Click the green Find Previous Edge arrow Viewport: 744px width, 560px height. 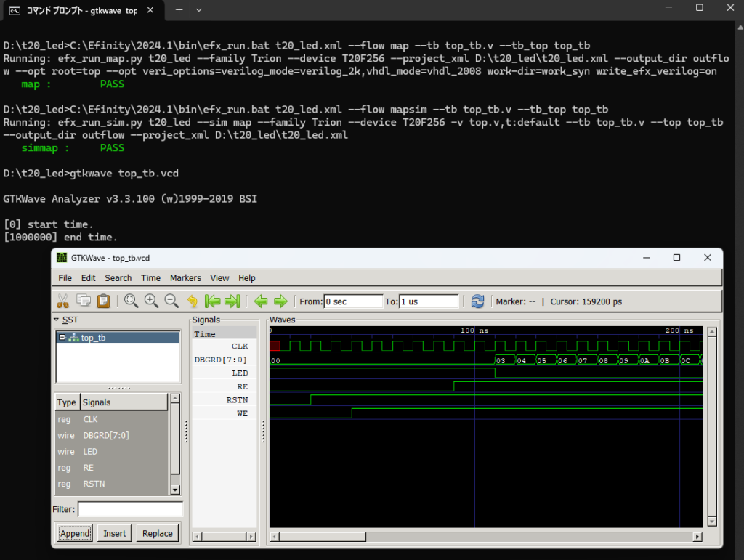[x=261, y=301]
